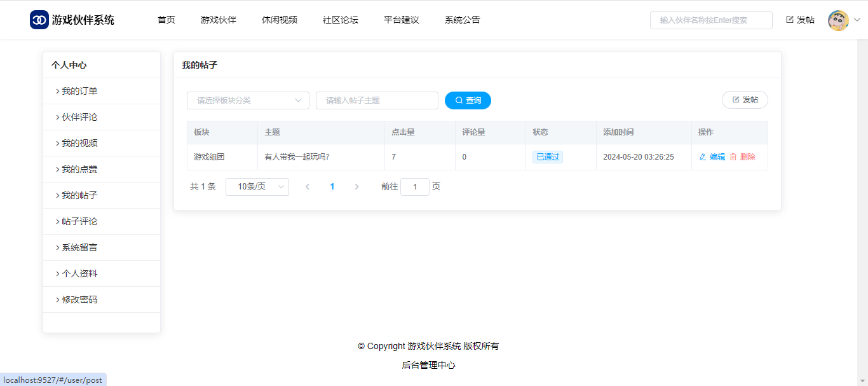Expand the avatar dropdown arrow
This screenshot has height=386, width=868.
point(857,20)
